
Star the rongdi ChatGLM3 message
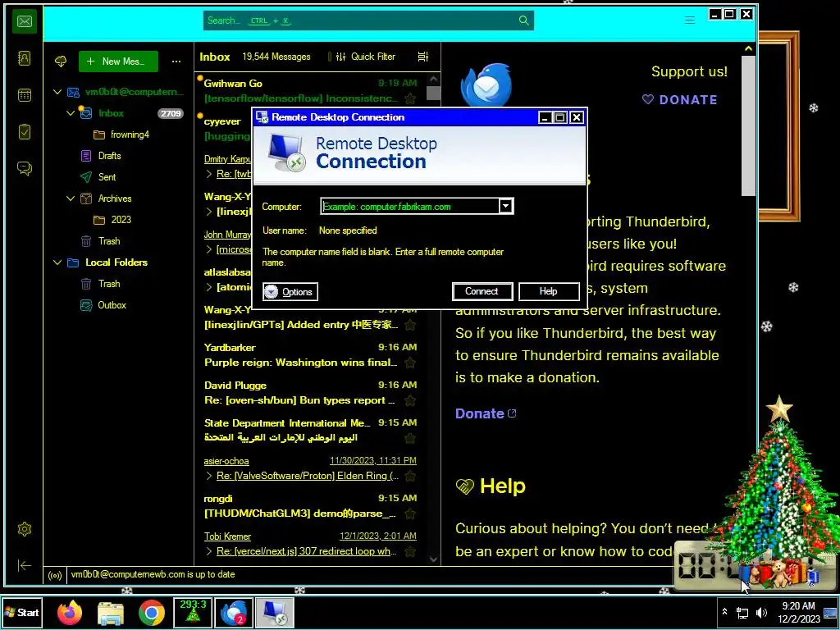click(410, 514)
